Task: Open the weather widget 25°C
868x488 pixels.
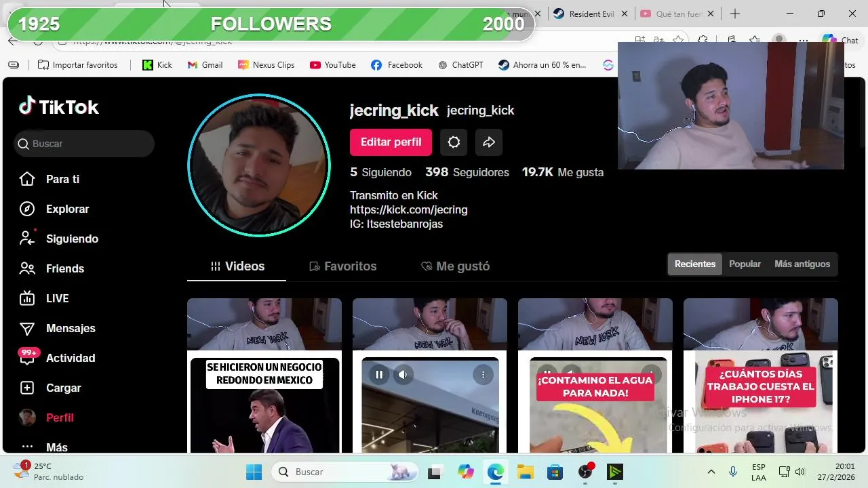Action: click(49, 472)
